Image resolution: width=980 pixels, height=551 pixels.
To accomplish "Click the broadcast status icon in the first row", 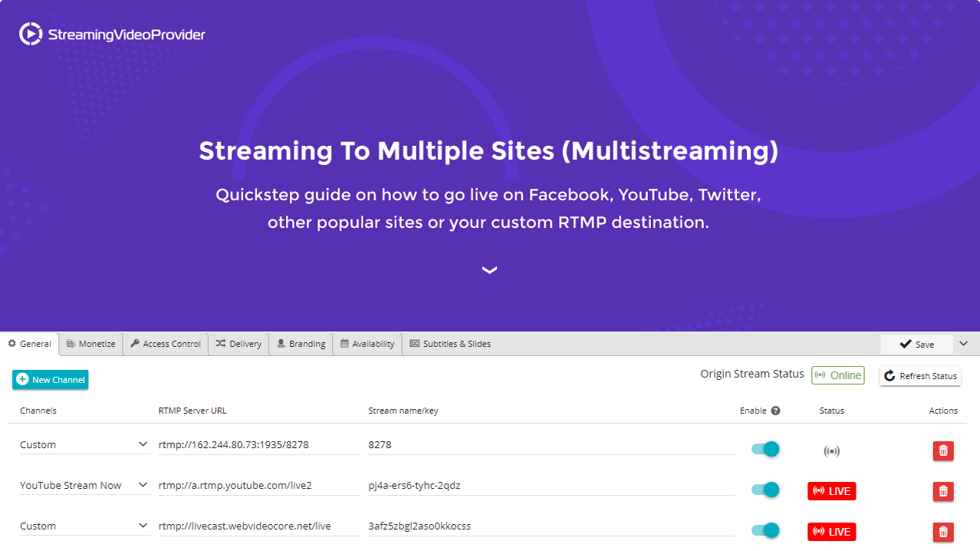I will coord(831,450).
